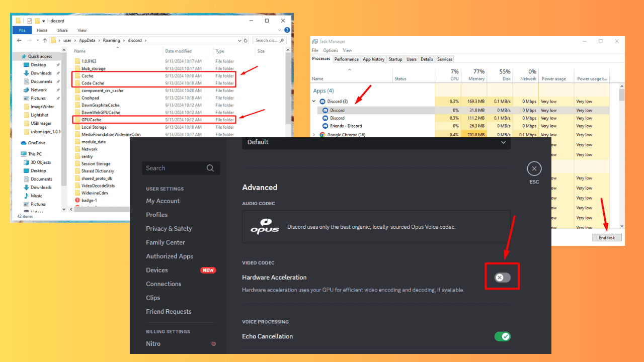Switch to Services tab in Task Manager
Screen dimensions: 644x362
point(445,59)
